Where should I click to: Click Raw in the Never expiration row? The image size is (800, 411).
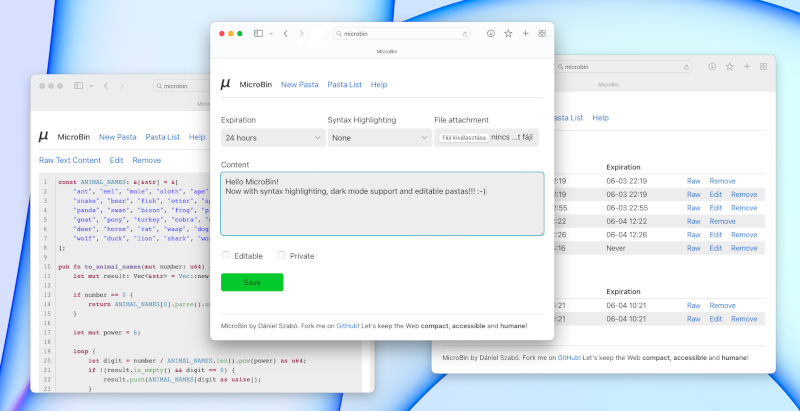[693, 248]
